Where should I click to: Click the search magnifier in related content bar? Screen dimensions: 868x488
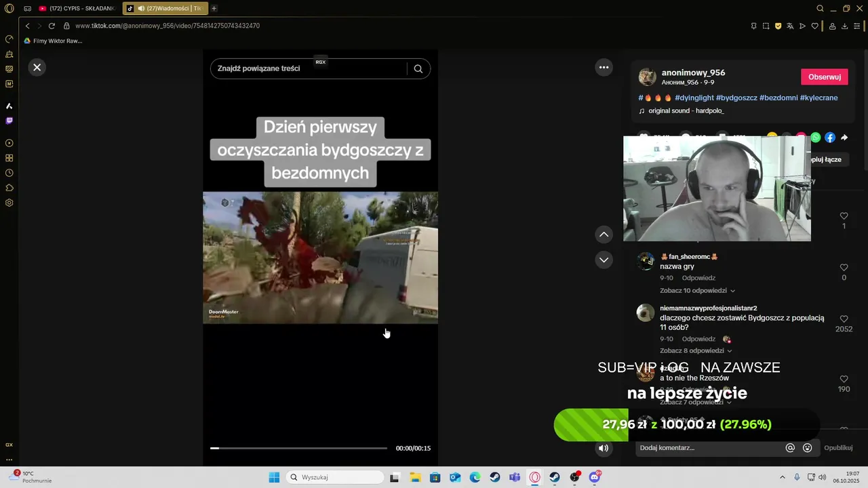pyautogui.click(x=418, y=68)
